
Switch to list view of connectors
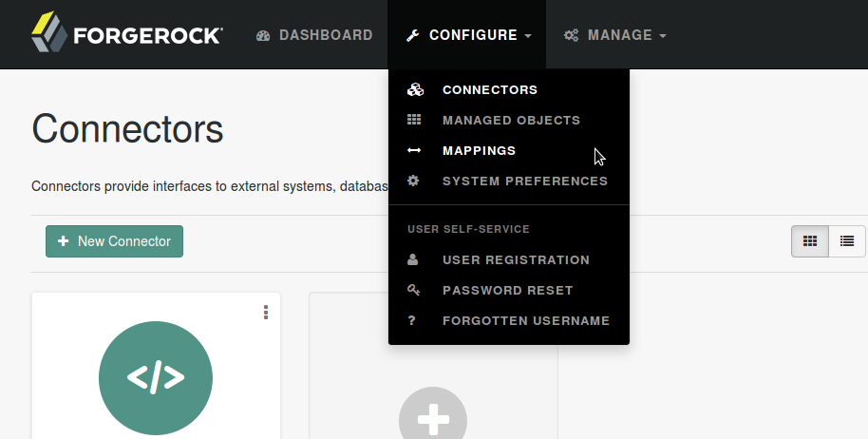tap(847, 241)
